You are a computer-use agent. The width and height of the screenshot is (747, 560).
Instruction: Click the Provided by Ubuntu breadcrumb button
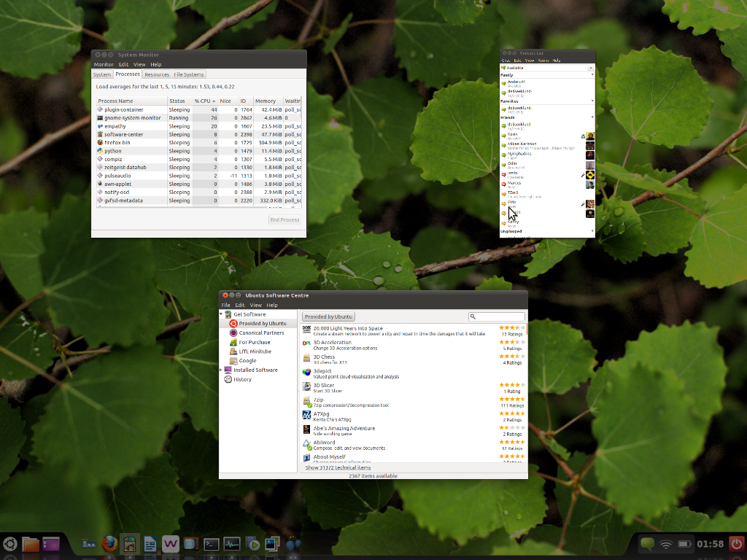point(328,316)
